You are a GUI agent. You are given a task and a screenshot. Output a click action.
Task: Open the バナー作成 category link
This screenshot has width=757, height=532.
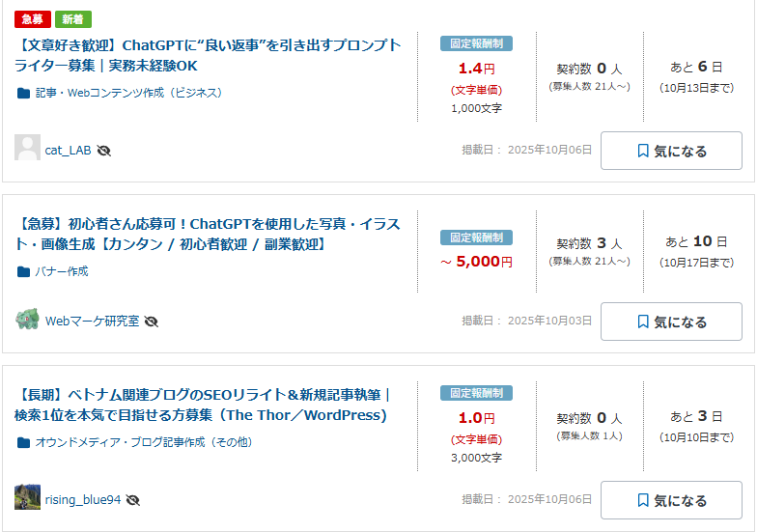(x=62, y=272)
